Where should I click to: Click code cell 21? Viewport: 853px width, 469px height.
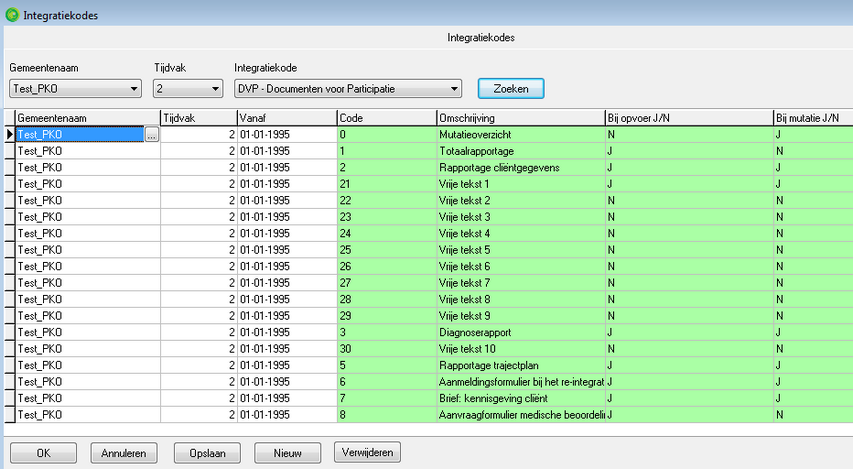click(387, 184)
